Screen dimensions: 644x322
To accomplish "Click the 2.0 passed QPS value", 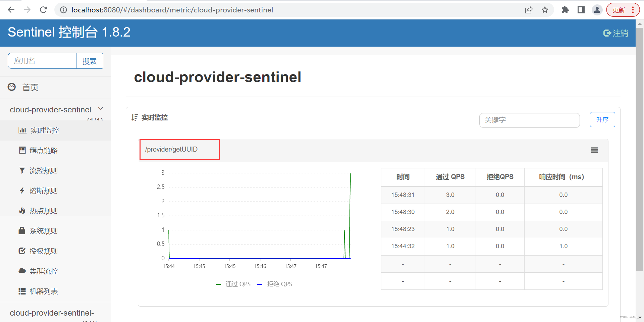I will click(450, 212).
